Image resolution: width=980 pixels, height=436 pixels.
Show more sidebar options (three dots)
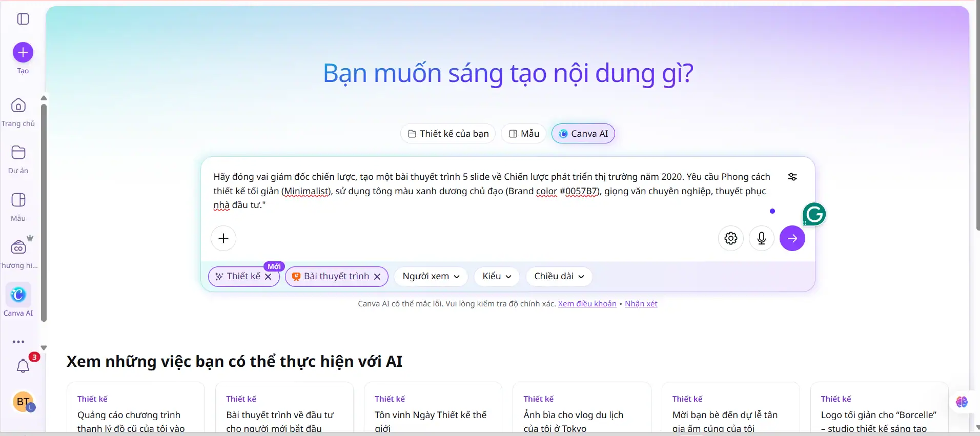18,342
